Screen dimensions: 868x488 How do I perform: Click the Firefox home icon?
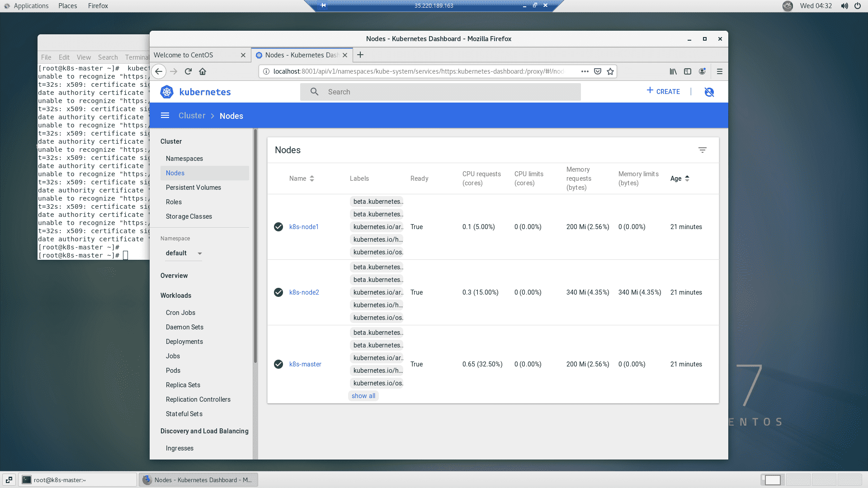click(x=203, y=71)
